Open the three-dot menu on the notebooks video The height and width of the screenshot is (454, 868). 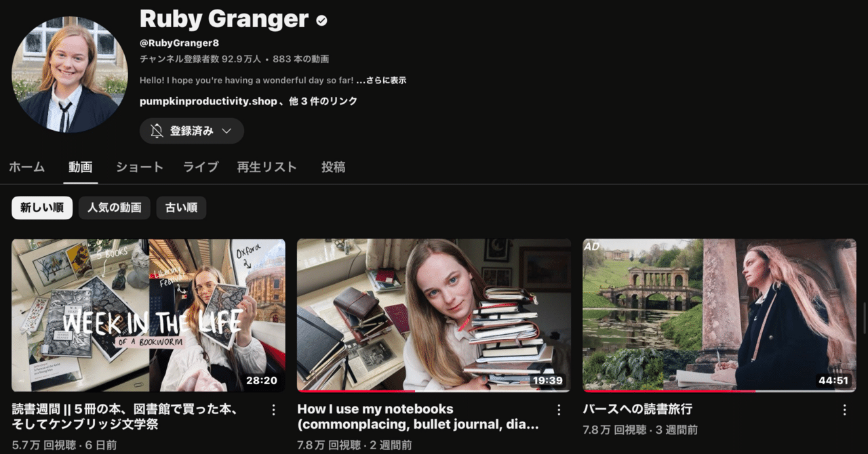pyautogui.click(x=558, y=409)
